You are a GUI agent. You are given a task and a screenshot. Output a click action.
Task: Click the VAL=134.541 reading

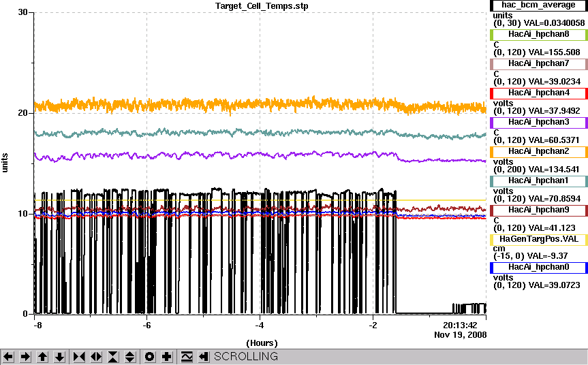[553, 170]
